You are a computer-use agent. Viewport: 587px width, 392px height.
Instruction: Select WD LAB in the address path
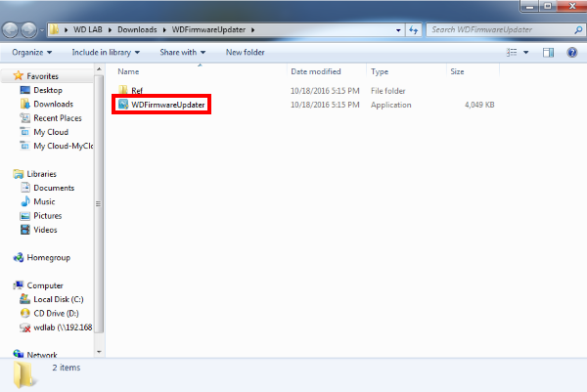(x=88, y=29)
